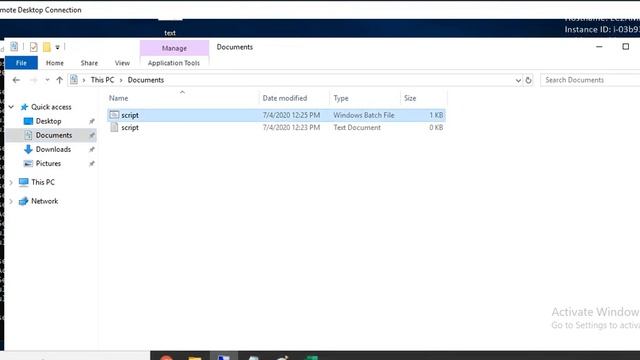Maximize the Documents window
This screenshot has width=640, height=360.
click(625, 47)
